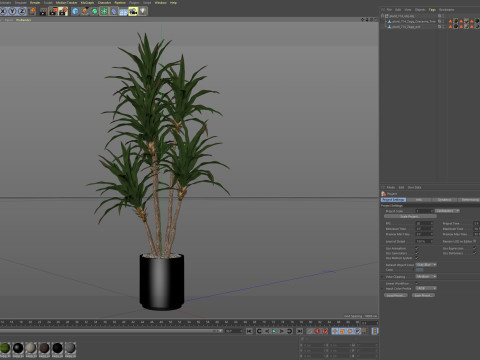
Task: Click the green array modeling icon
Action: coord(104,11)
